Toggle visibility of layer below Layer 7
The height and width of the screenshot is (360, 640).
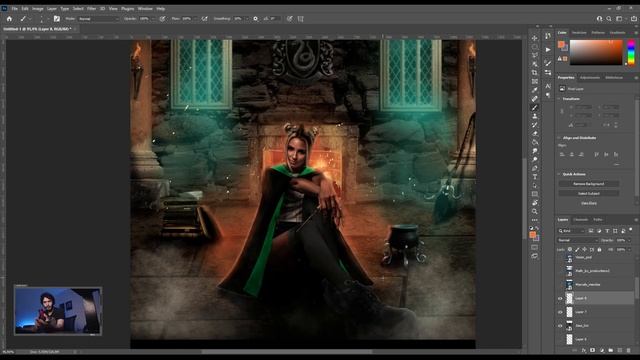[x=560, y=326]
